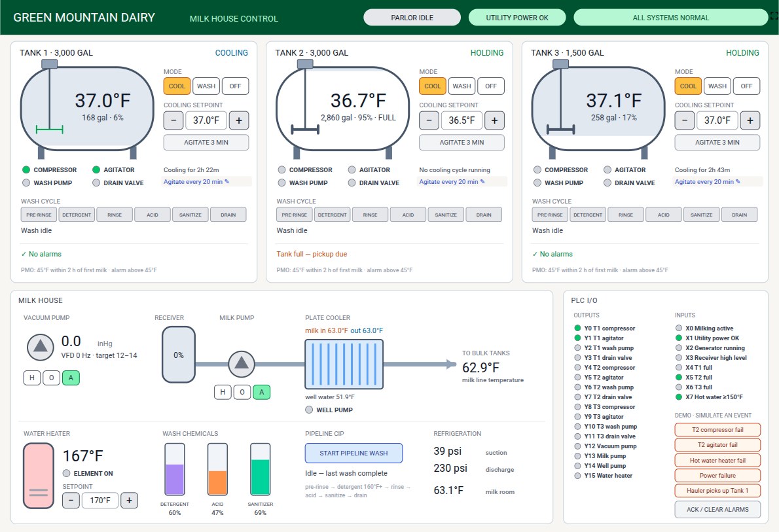Switch milk pump to Off (O) mode
Viewport: 779px width, 532px height.
(x=242, y=392)
